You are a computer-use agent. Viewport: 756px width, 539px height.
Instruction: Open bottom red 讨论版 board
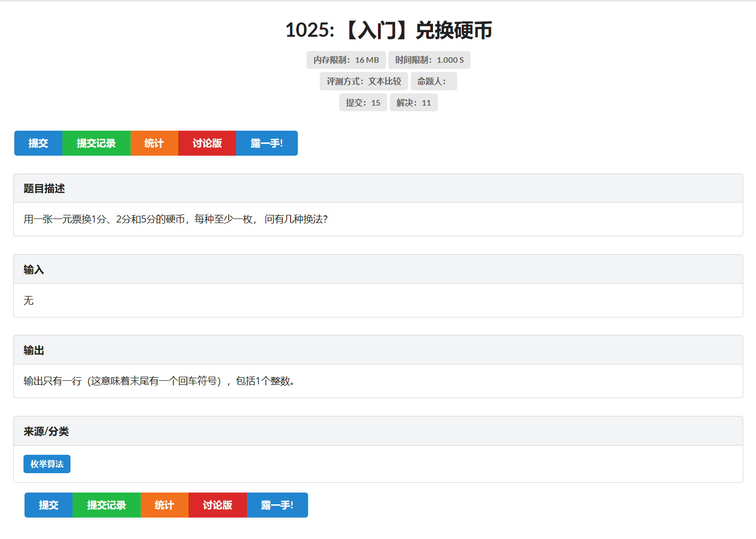[217, 505]
